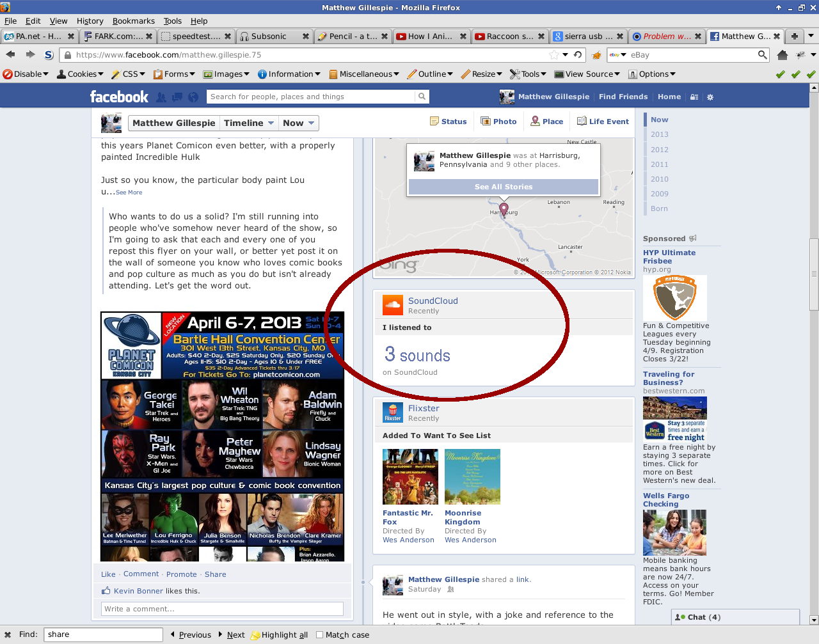Open the History menu
Viewport: 819px width, 644px height.
[x=90, y=21]
